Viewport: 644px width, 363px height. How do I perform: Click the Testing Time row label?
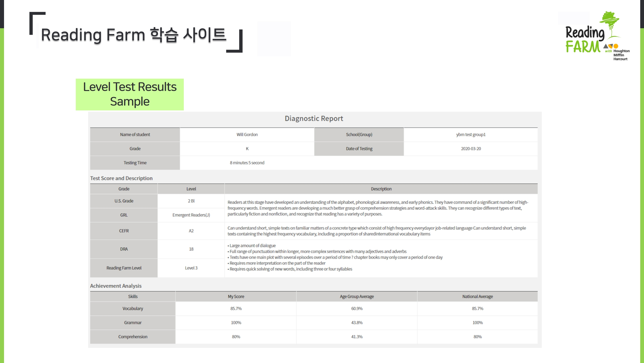click(135, 163)
